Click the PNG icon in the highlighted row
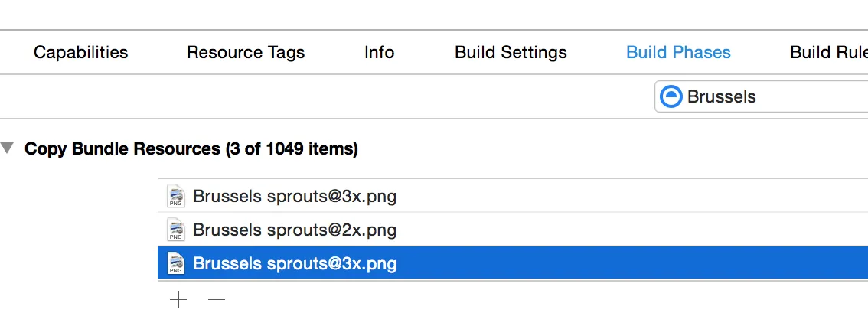The image size is (868, 323). coord(176,264)
